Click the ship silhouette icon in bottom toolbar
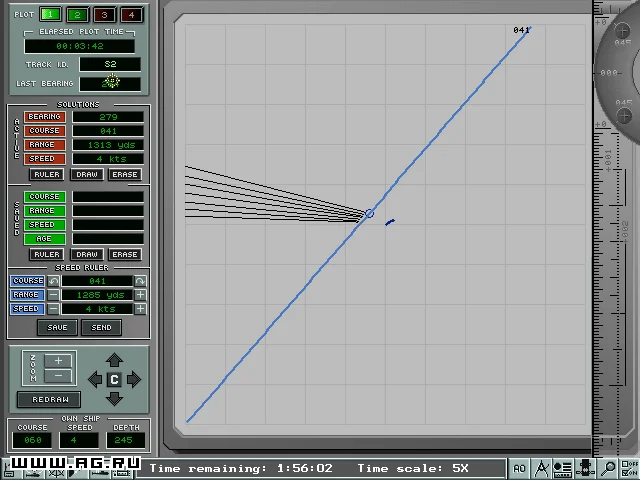Screen dimensions: 640x480 (585, 469)
